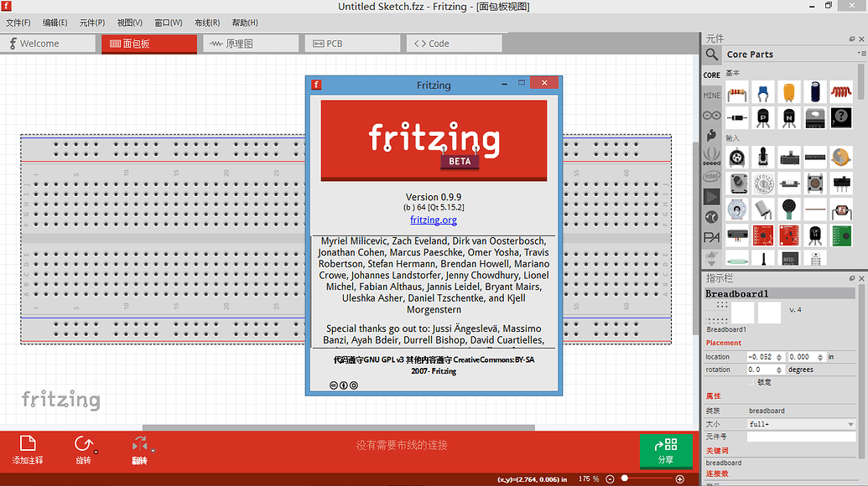Toggle the float pin on the 元件 panel
The image size is (868, 486).
851,38
